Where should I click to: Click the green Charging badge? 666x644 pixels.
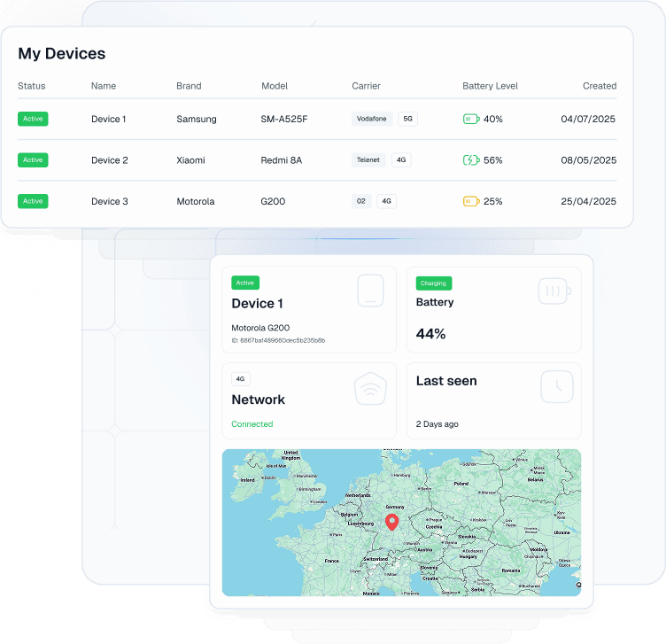tap(434, 283)
